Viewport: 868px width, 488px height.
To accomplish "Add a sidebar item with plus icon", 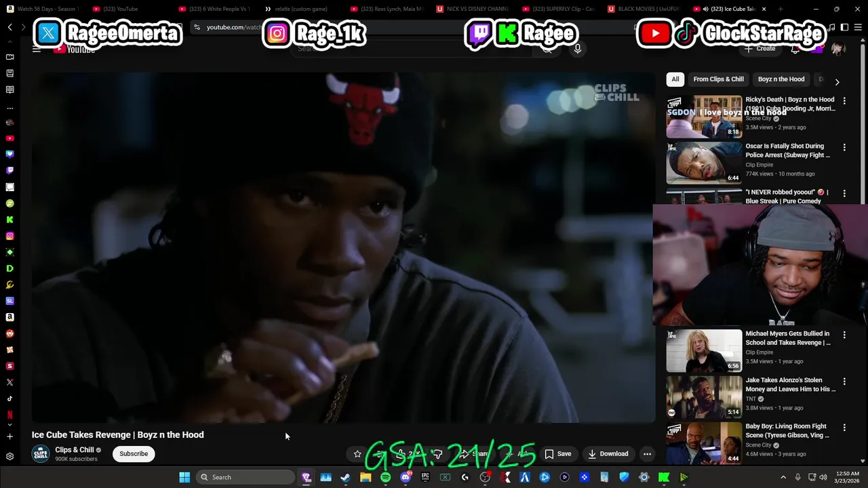I will [x=9, y=436].
